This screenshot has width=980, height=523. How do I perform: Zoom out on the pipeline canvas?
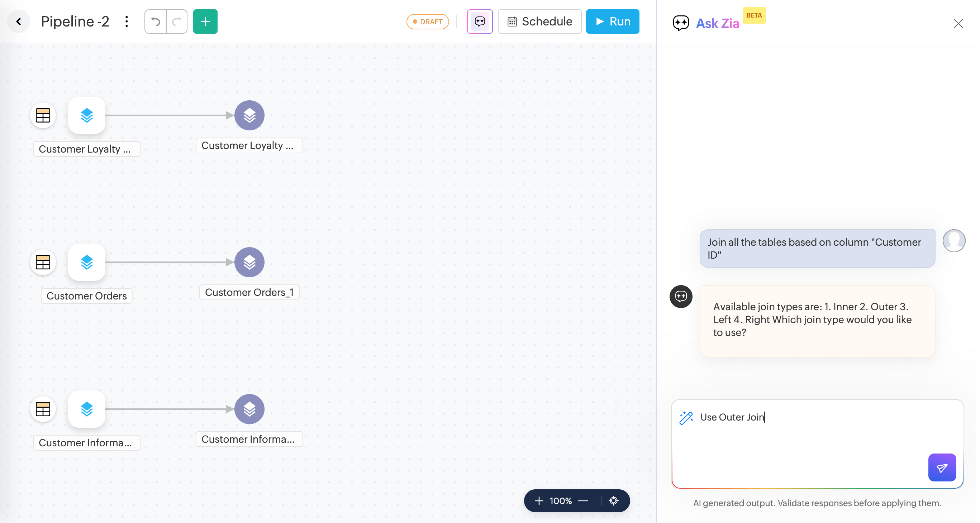[x=583, y=501]
